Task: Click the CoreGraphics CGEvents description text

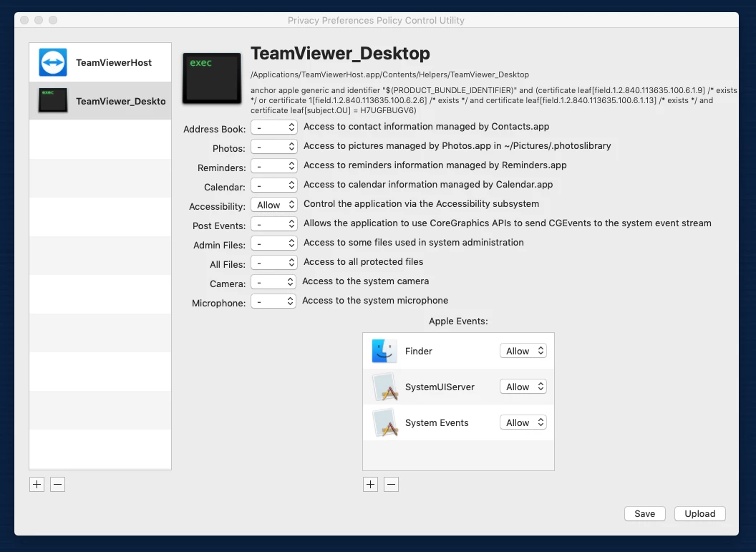Action: (507, 223)
